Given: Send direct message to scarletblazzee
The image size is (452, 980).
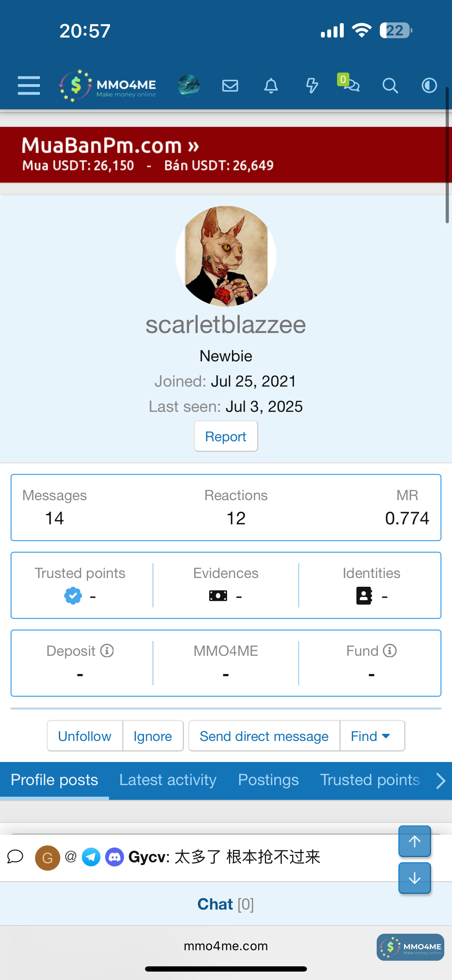Looking at the screenshot, I should (264, 736).
